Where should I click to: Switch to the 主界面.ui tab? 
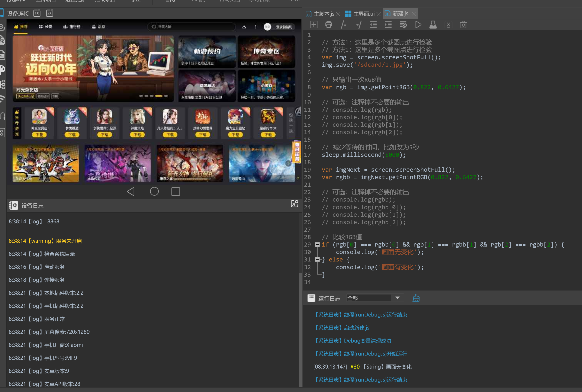(360, 13)
